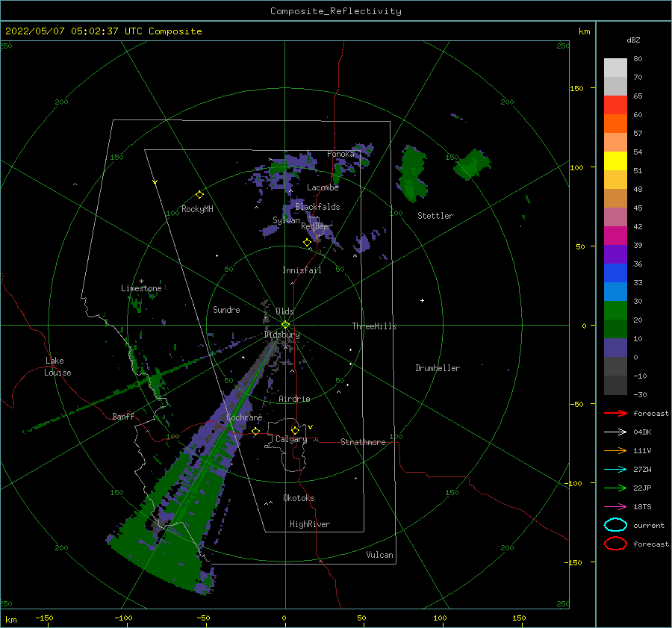This screenshot has width=672, height=628.
Task: Click the white asterisk above Limestone
Action: pos(141,282)
